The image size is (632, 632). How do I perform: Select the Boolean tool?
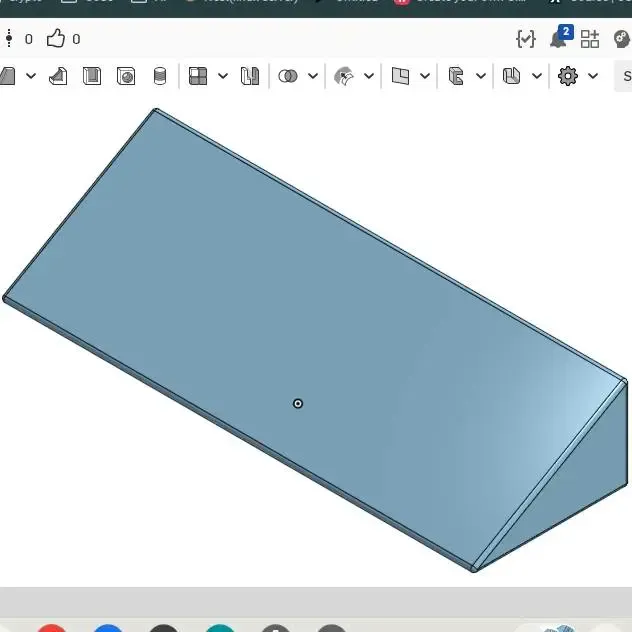click(x=288, y=76)
